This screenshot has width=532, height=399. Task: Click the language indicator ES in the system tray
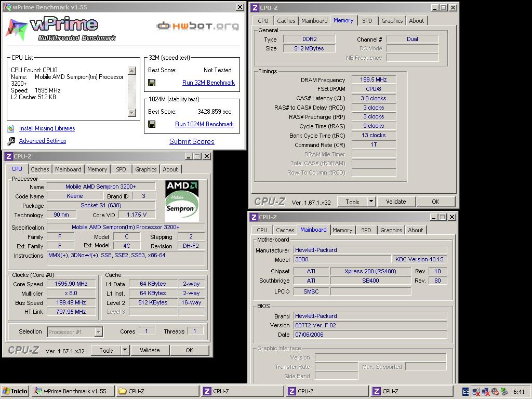point(465,392)
